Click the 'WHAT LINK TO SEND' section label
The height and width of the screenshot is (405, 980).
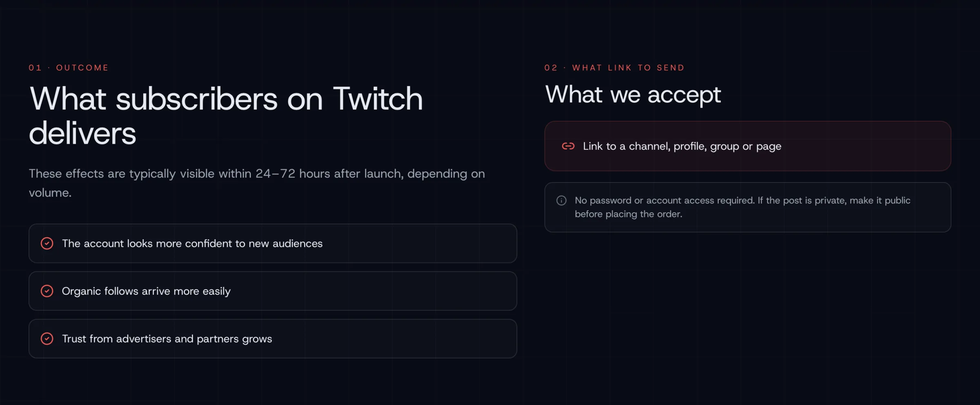point(628,68)
